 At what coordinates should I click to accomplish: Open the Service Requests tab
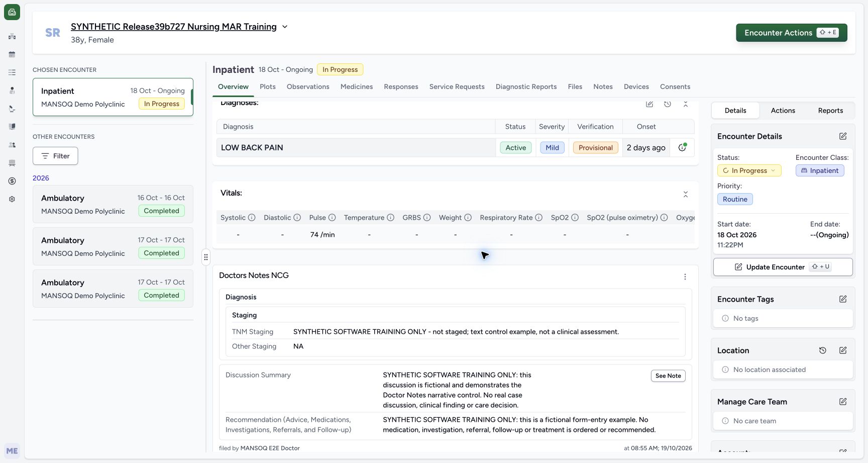(x=457, y=86)
